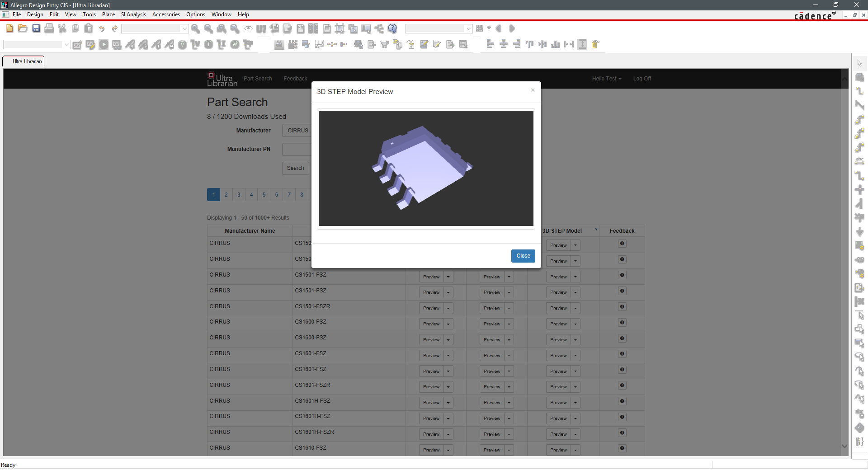Expand the first Preview dropdown arrow in CS1501-FSZR row
The height and width of the screenshot is (470, 868).
[448, 308]
